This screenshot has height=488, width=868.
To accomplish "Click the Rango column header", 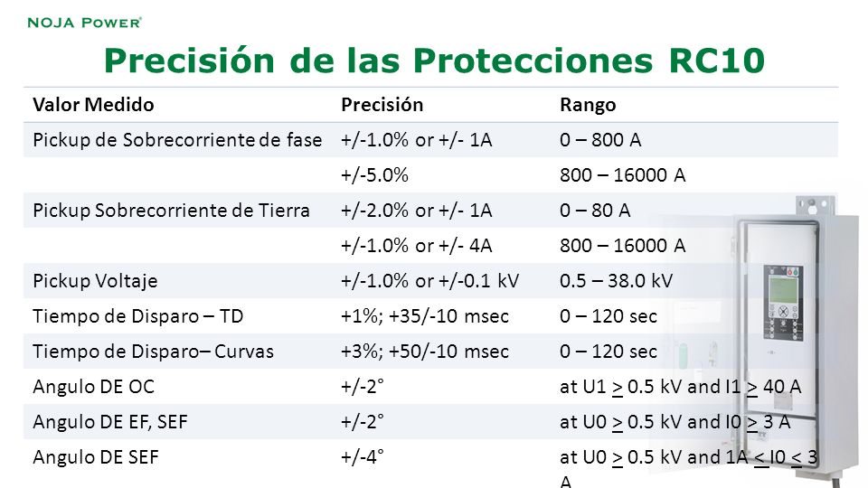I will 588,105.
